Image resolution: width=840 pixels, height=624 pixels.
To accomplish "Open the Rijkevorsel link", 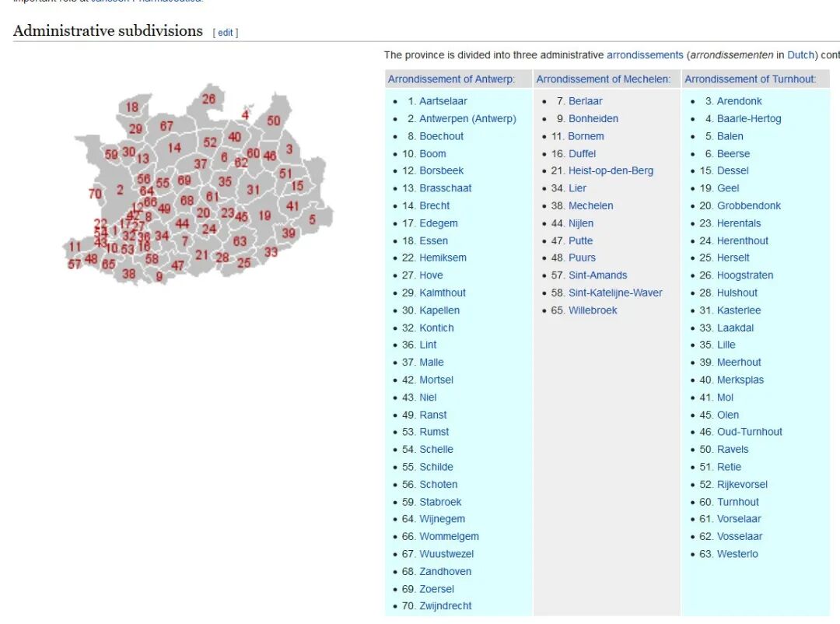I will pyautogui.click(x=742, y=485).
